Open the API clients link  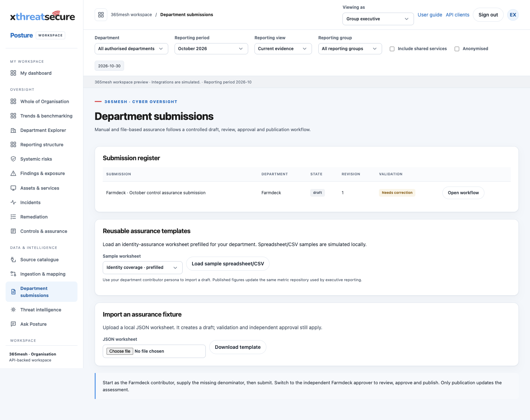[457, 15]
